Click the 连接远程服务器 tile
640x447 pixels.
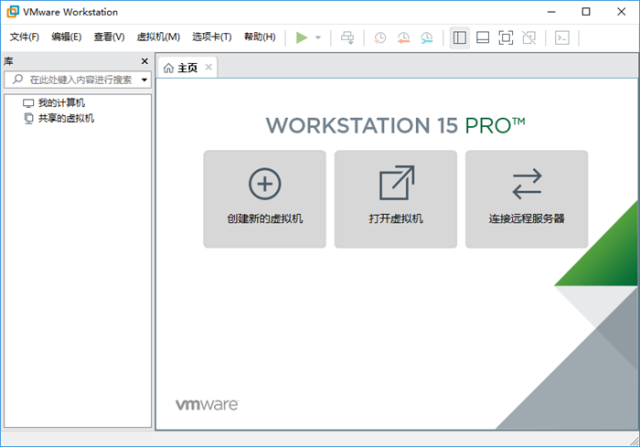tap(527, 199)
